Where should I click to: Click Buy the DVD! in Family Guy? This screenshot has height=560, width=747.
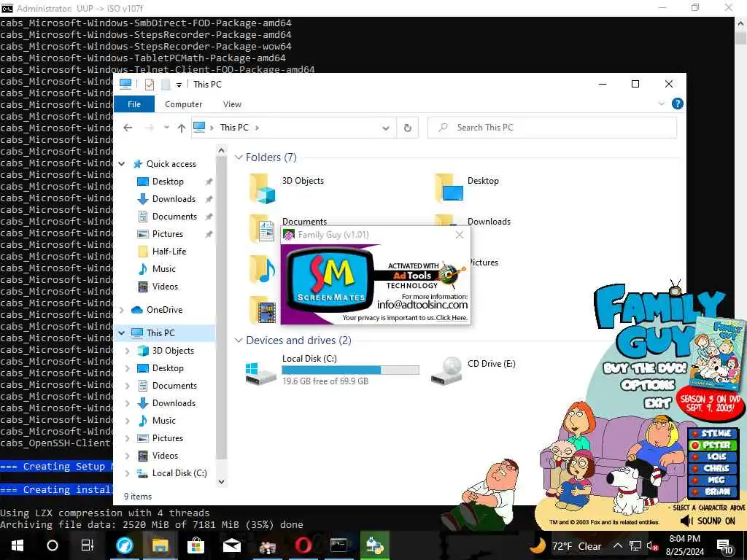[x=645, y=368]
